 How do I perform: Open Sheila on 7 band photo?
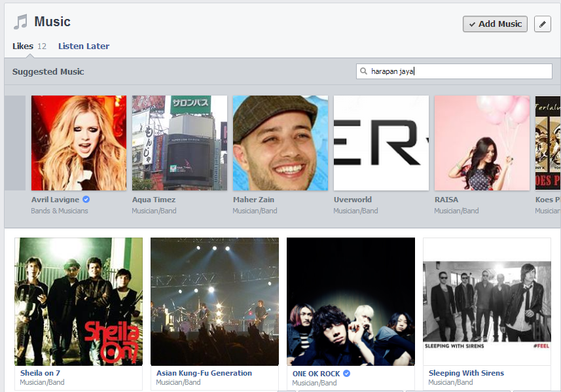point(79,302)
